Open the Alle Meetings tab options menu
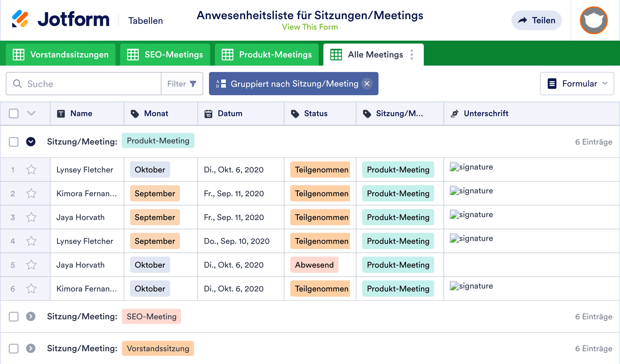This screenshot has width=620, height=364. tap(412, 54)
